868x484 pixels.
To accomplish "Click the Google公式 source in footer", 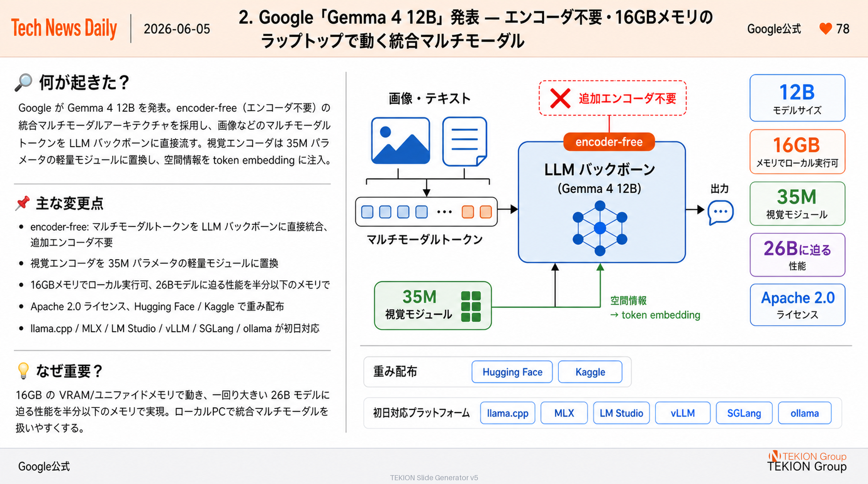I will (44, 466).
